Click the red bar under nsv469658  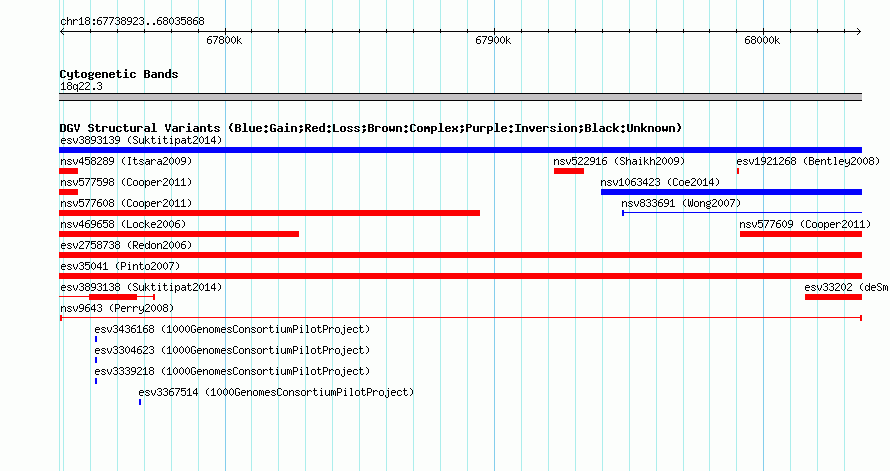tap(179, 234)
